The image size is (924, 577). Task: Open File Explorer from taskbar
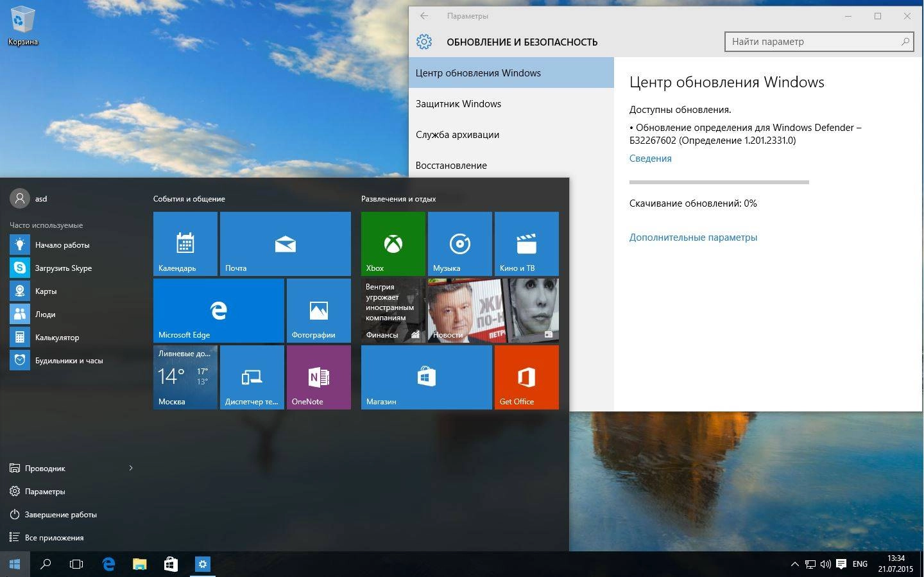pyautogui.click(x=139, y=564)
